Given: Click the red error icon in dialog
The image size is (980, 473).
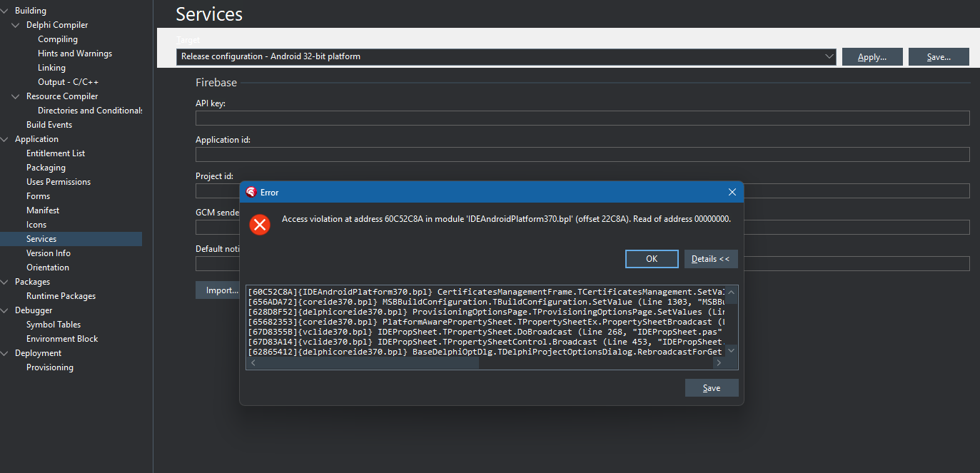Looking at the screenshot, I should pos(260,225).
